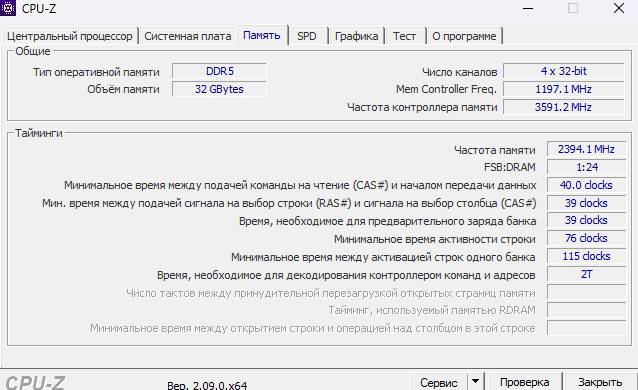
Task: Click the Вер. 2.09.0.x64 version text
Action: click(x=207, y=385)
